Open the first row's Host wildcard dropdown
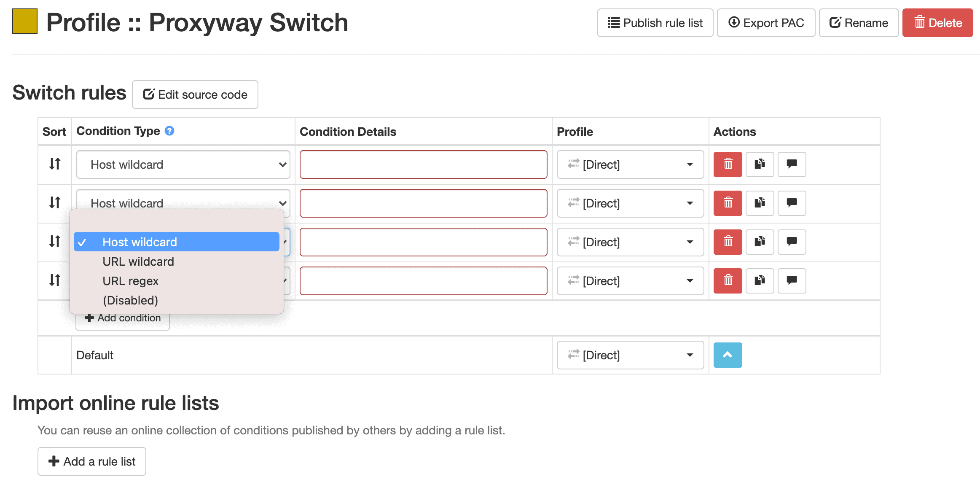This screenshot has width=980, height=493. 183,164
